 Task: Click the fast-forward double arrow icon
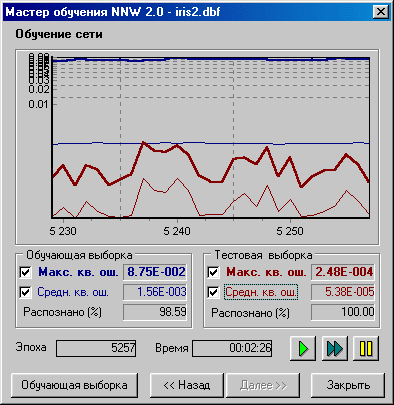(x=335, y=348)
